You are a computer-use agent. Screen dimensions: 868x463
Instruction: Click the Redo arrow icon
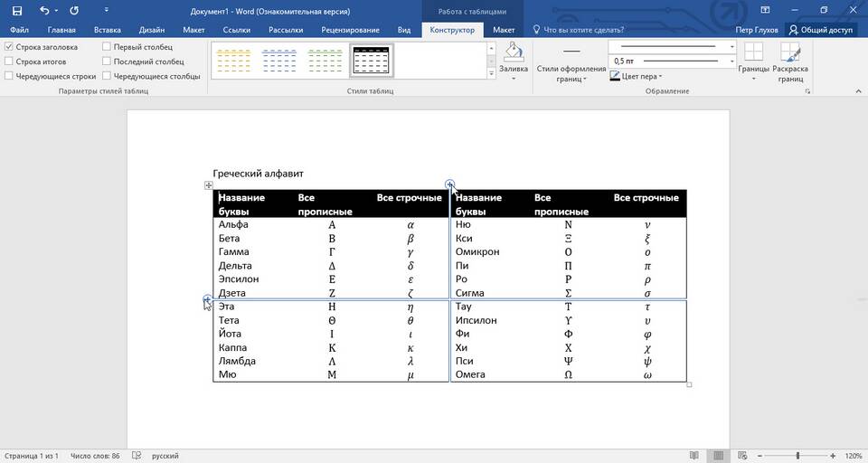73,10
